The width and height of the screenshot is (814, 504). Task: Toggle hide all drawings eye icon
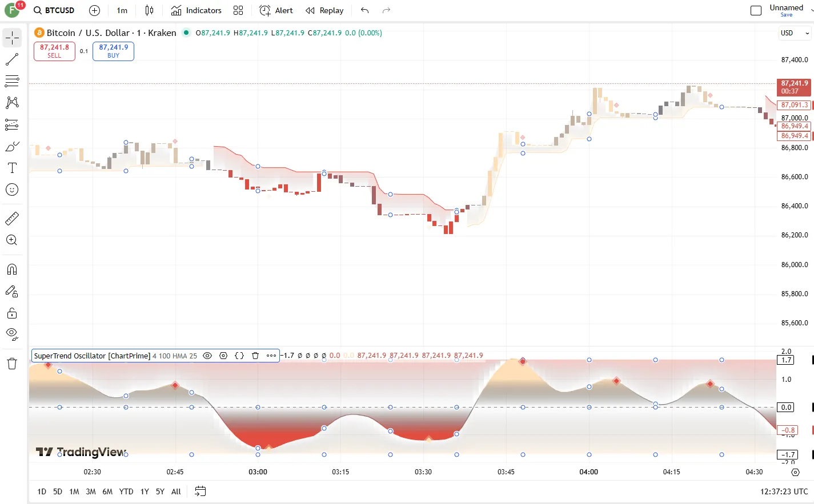(12, 334)
